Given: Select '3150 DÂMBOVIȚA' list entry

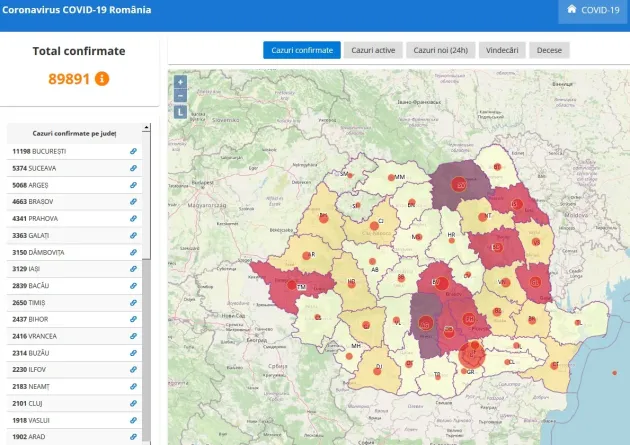Looking at the screenshot, I should click(74, 252).
